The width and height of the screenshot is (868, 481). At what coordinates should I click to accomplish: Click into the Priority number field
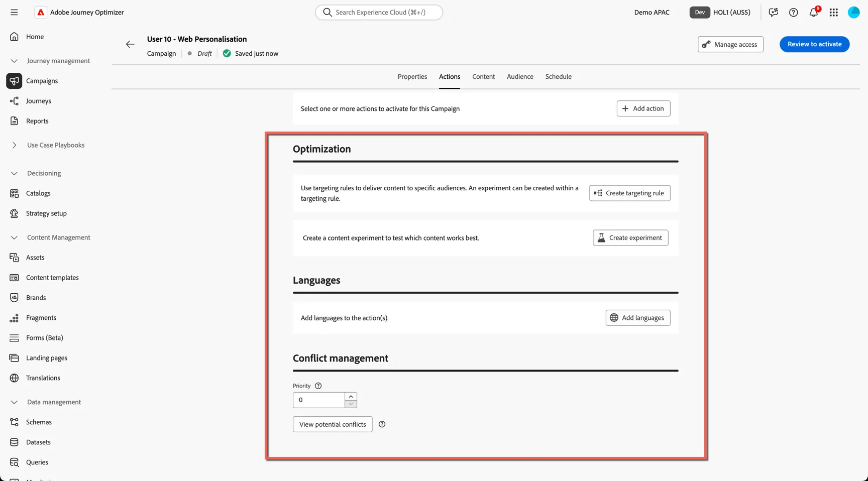(319, 400)
